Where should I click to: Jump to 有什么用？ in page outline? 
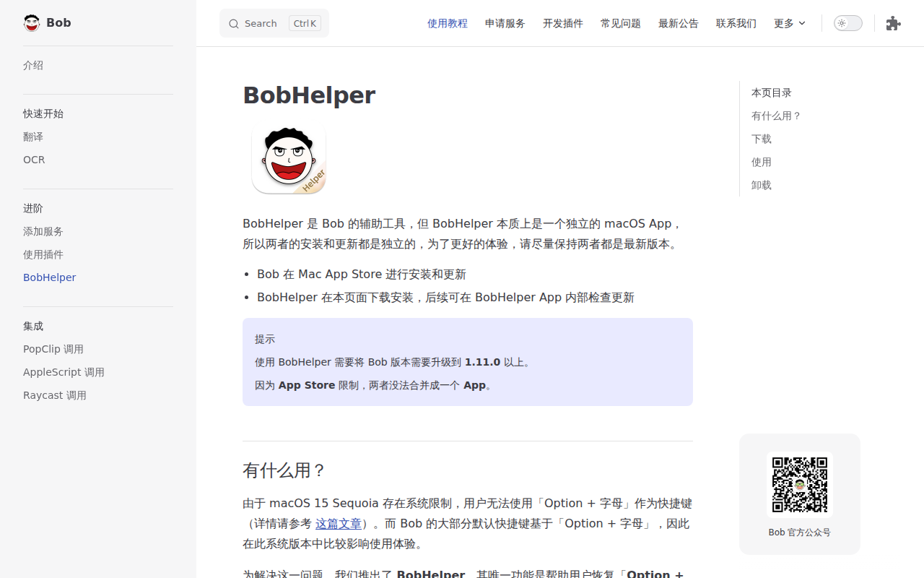776,116
